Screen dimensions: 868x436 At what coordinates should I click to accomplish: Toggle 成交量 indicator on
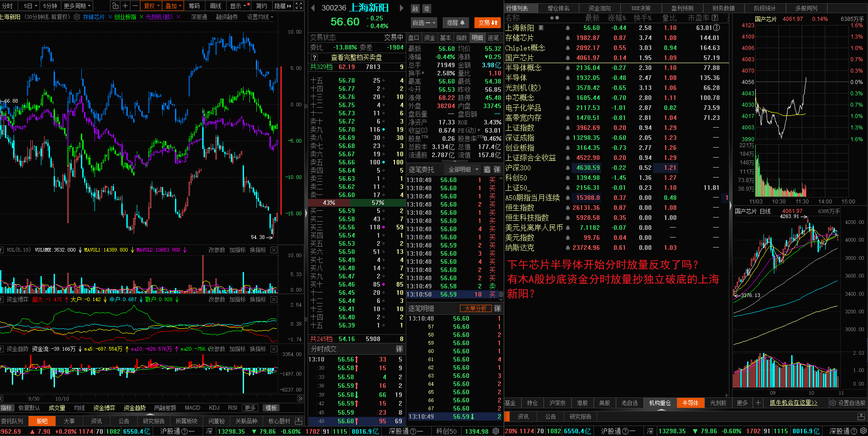pyautogui.click(x=57, y=408)
